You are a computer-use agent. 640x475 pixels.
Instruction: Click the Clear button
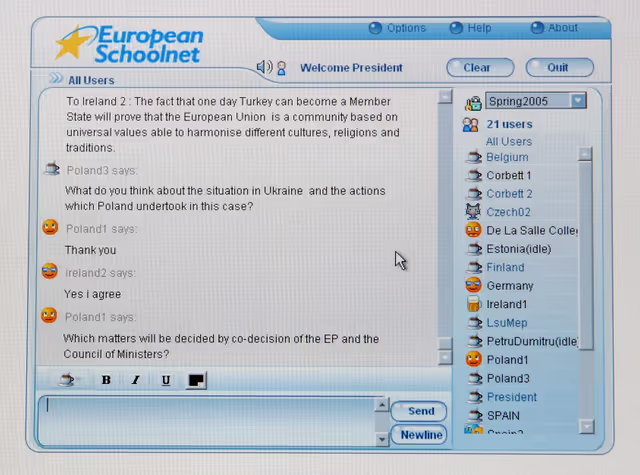tap(480, 67)
